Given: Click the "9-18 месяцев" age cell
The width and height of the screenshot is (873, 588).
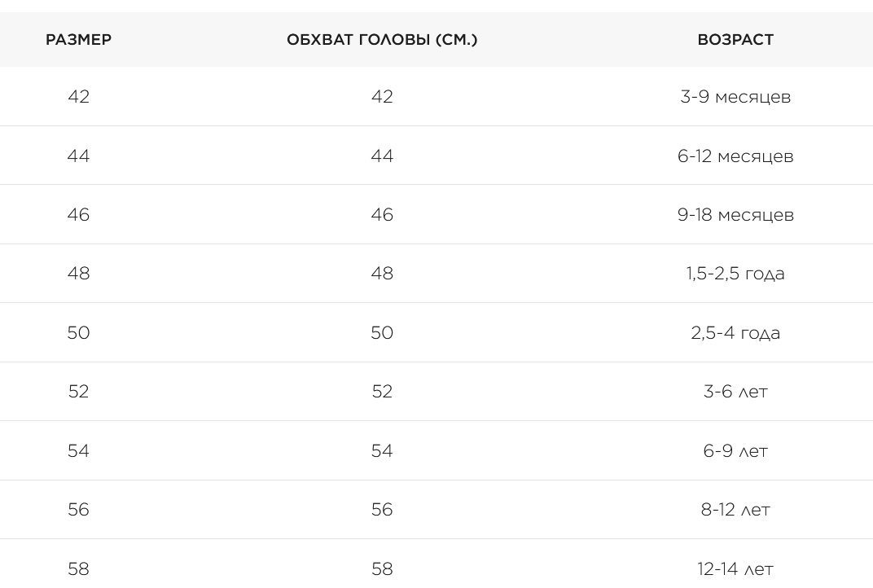Looking at the screenshot, I should tap(735, 214).
